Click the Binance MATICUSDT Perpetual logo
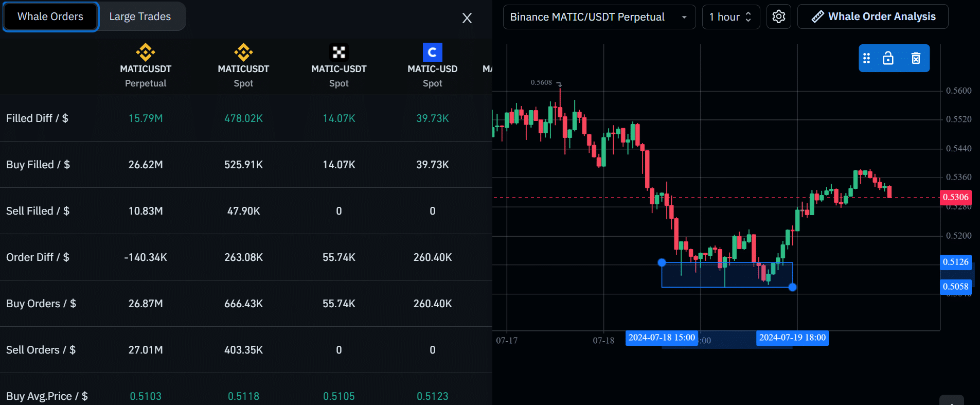This screenshot has height=405, width=980. (x=146, y=52)
